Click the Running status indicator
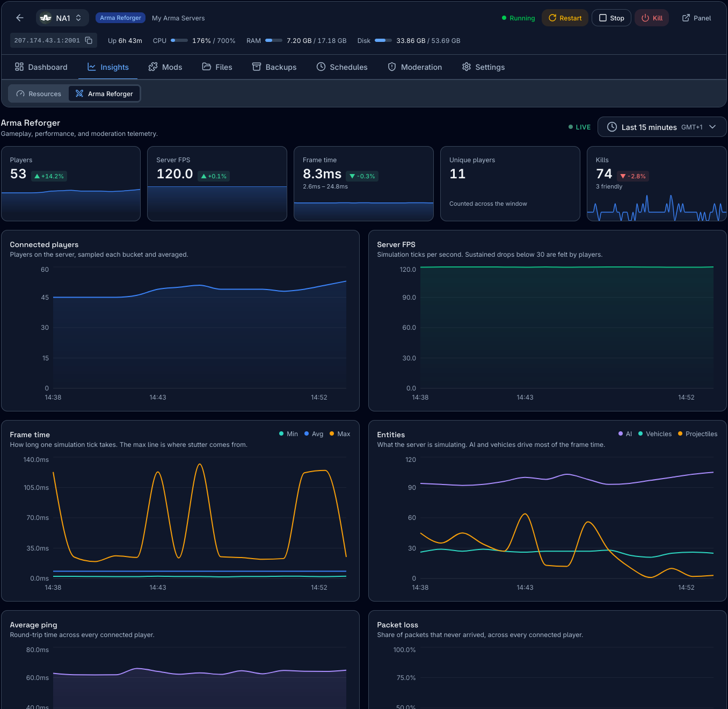 click(x=518, y=18)
